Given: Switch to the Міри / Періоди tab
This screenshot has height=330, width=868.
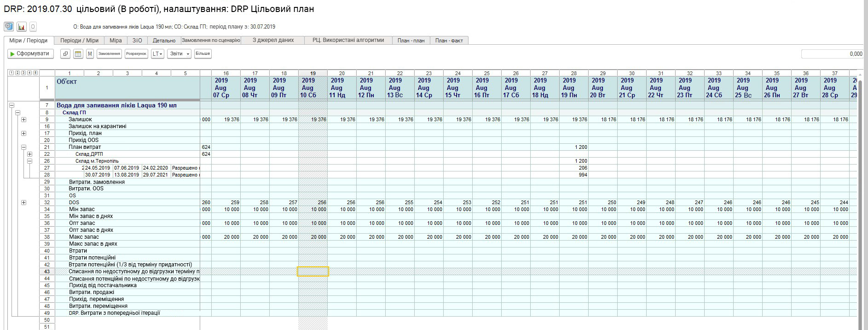Looking at the screenshot, I should [29, 41].
